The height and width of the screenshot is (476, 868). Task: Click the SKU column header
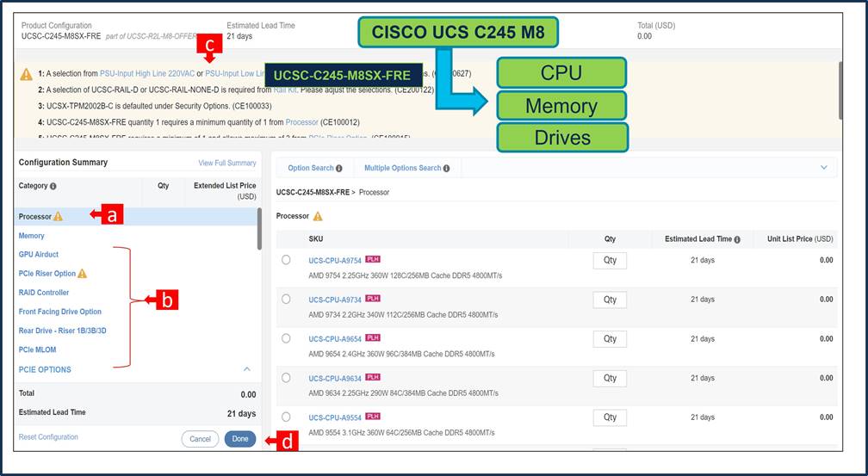[x=316, y=239]
